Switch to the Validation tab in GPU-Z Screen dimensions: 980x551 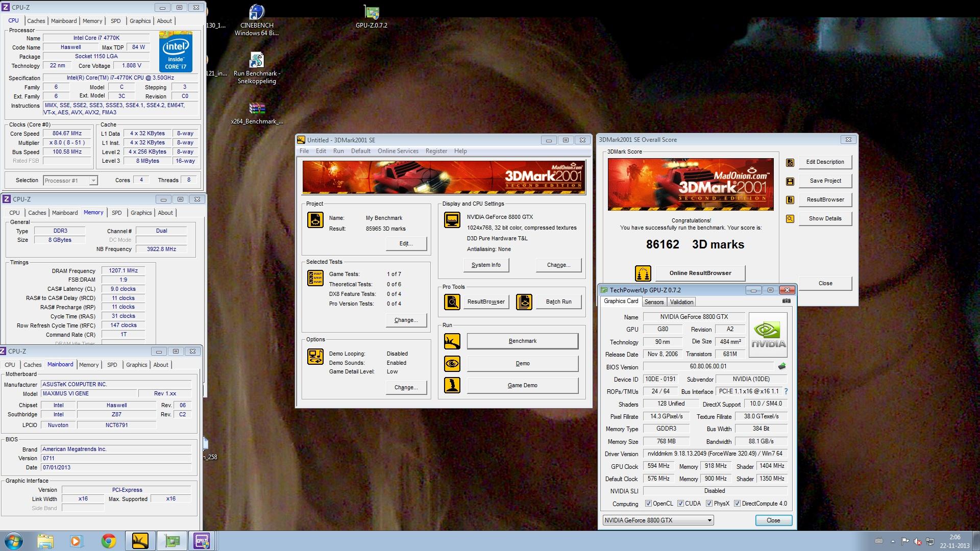681,302
